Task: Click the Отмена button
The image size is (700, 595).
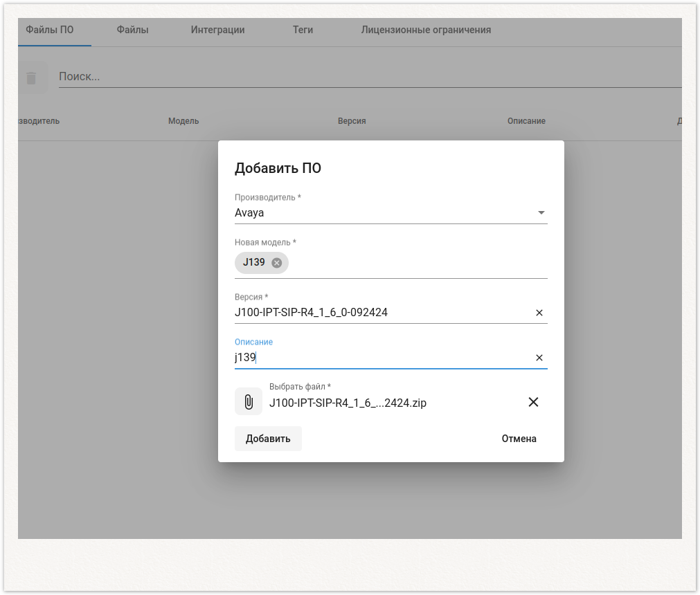Action: pos(519,439)
